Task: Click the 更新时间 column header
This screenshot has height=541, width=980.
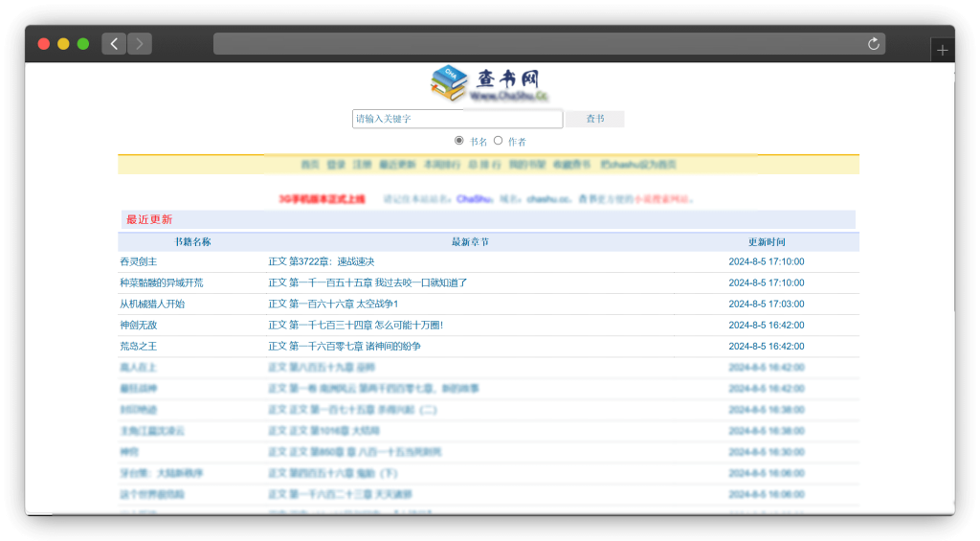Action: (767, 242)
